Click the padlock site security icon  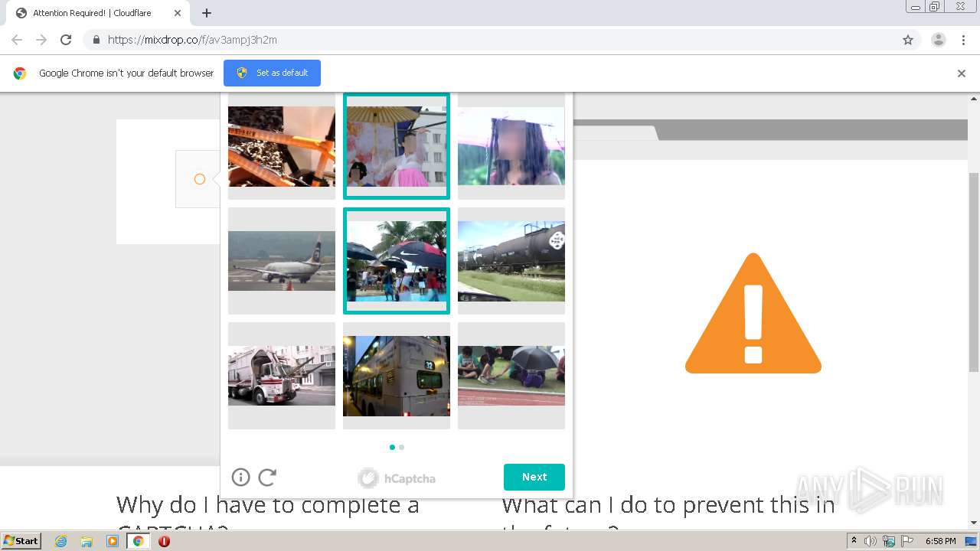96,40
